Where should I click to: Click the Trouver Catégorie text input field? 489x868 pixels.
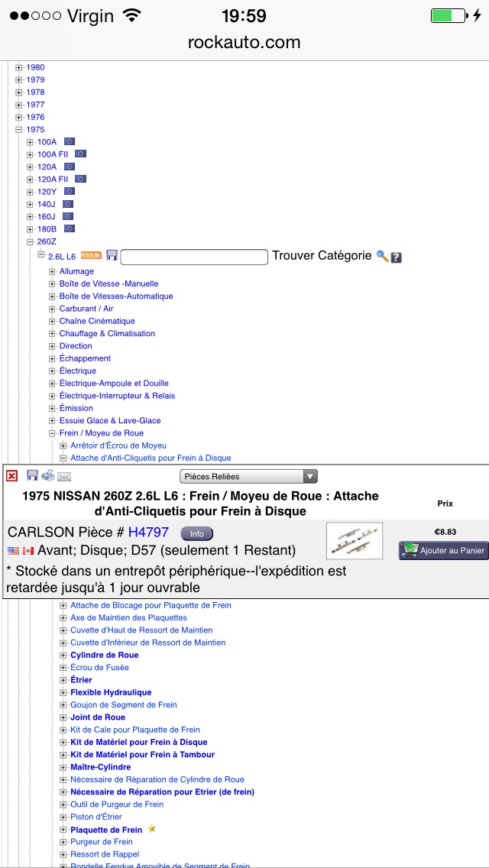coord(194,257)
